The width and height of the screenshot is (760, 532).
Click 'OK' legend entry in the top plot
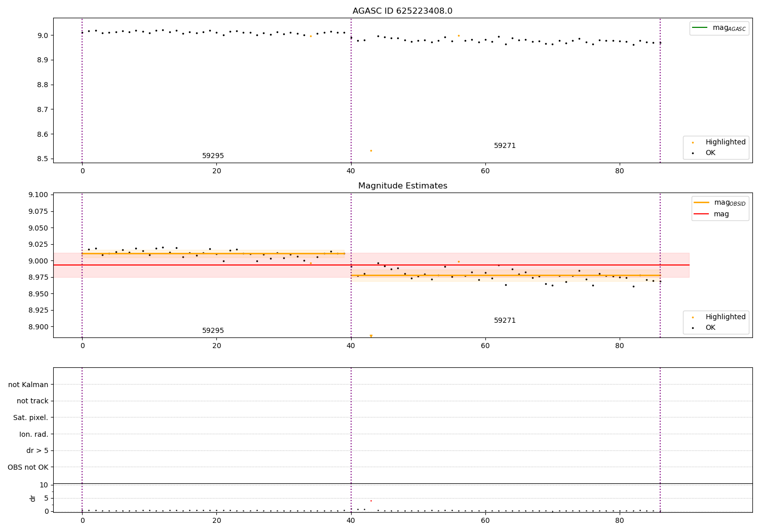click(x=710, y=153)
